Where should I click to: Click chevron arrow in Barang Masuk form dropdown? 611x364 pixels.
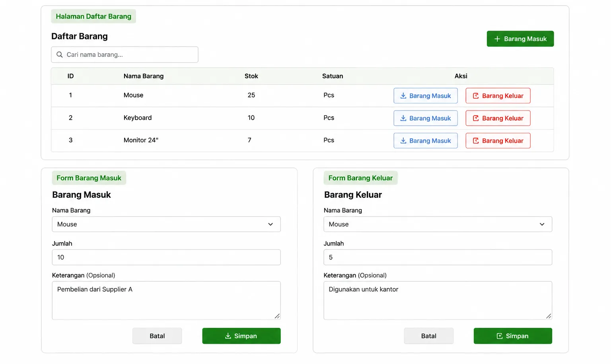click(x=270, y=224)
